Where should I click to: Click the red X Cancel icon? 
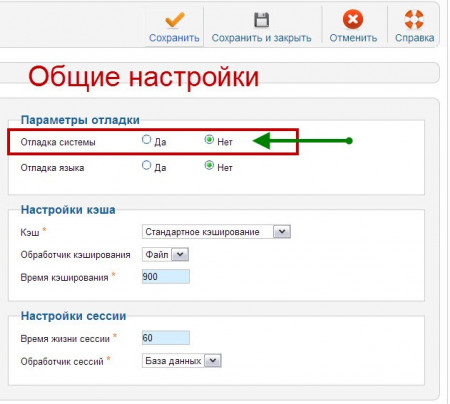(x=353, y=19)
